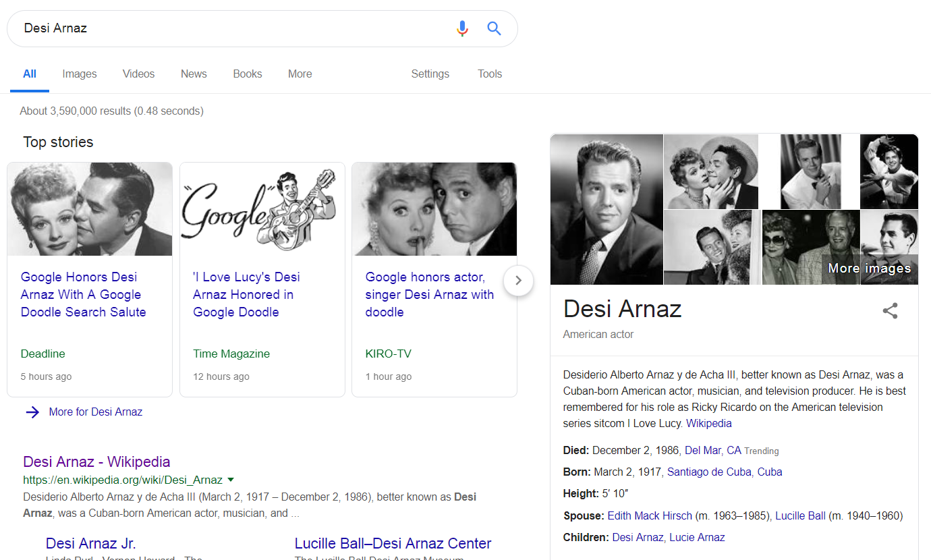Open the Edith Mack Hirsch spouse link
931x560 pixels.
pyautogui.click(x=650, y=515)
